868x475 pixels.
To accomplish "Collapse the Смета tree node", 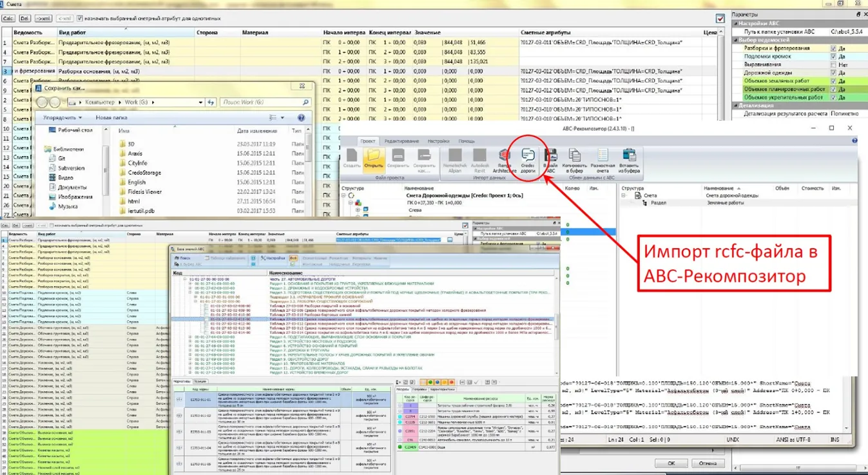I will 624,195.
